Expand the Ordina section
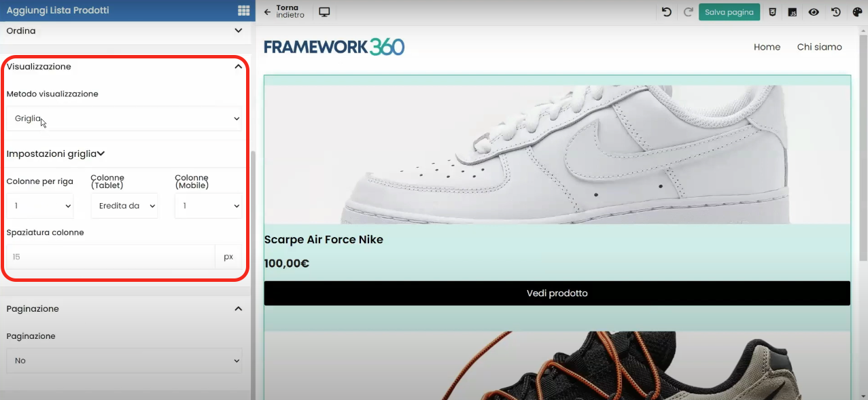 (x=238, y=31)
